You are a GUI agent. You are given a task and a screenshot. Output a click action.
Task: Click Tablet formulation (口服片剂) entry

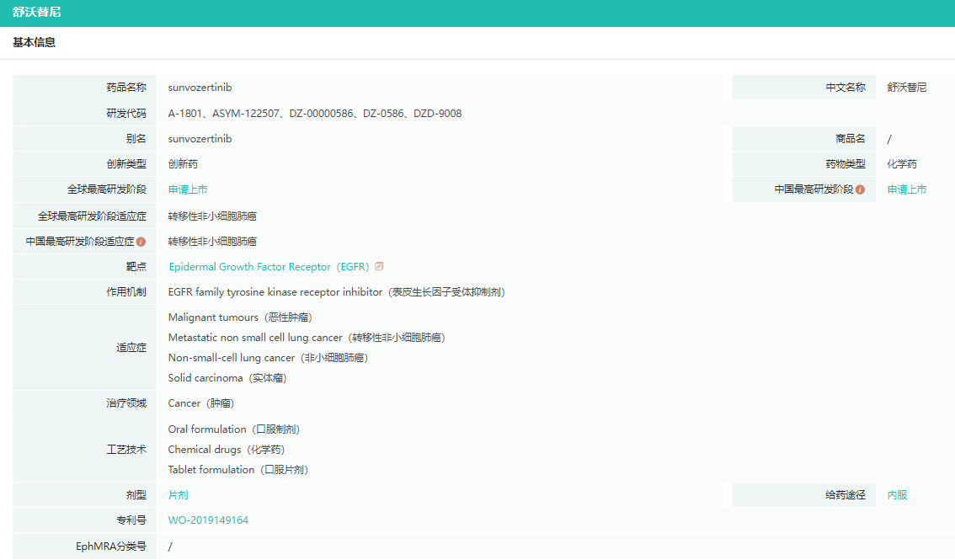click(x=238, y=470)
